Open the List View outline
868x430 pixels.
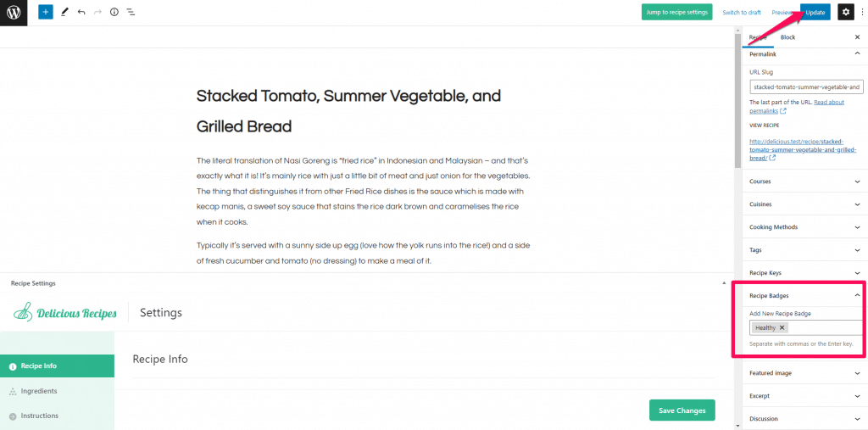[131, 13]
